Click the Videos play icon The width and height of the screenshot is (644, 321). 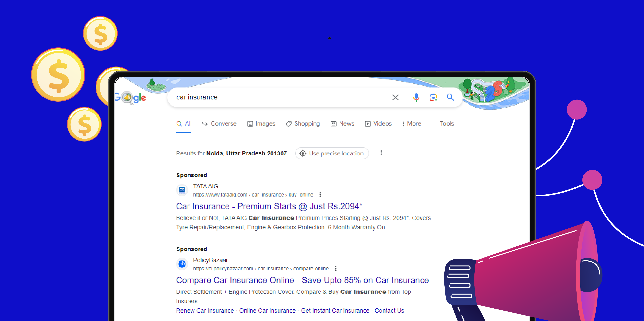(x=367, y=124)
